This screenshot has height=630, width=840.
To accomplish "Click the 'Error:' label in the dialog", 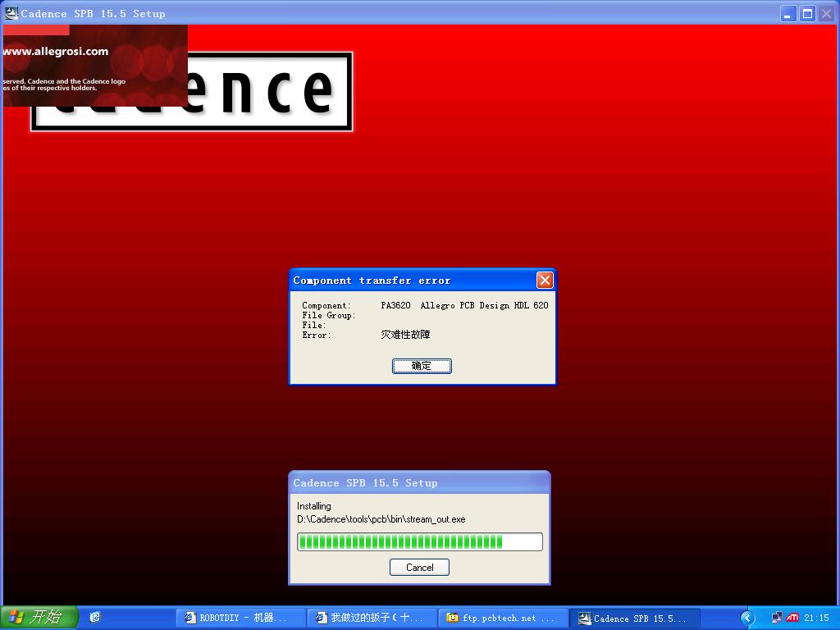I will (317, 335).
